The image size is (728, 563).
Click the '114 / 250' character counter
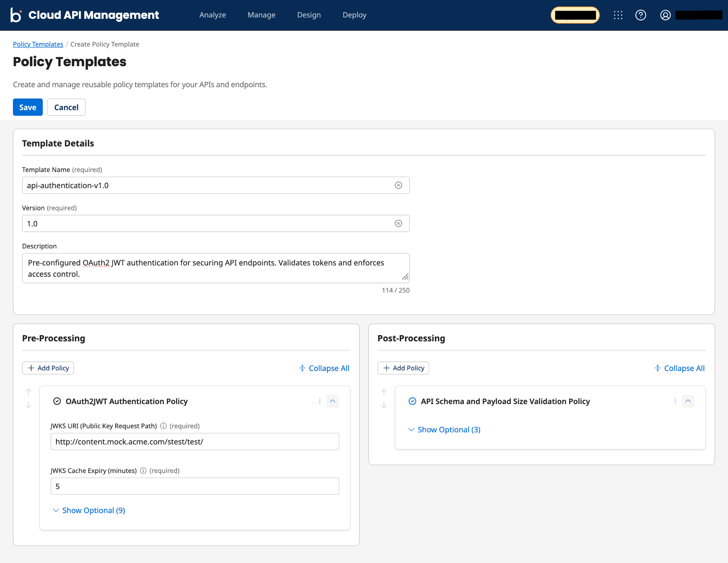pos(396,290)
